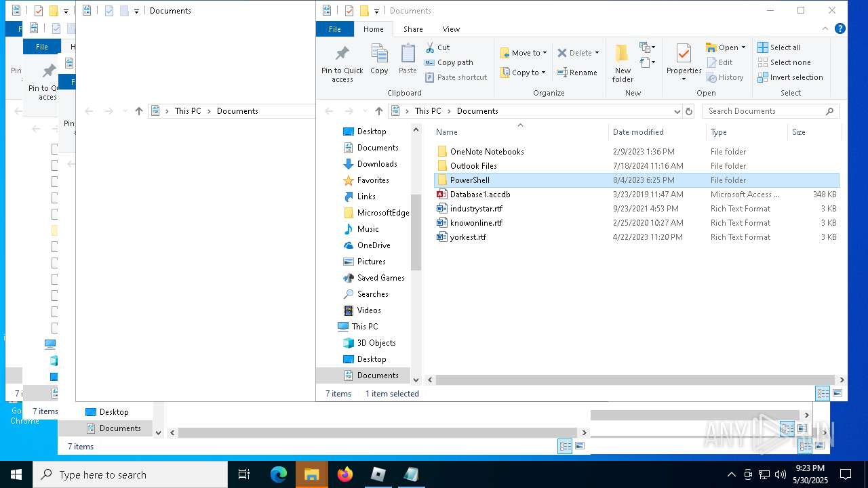The height and width of the screenshot is (488, 868).
Task: Open the File tab
Action: [335, 29]
